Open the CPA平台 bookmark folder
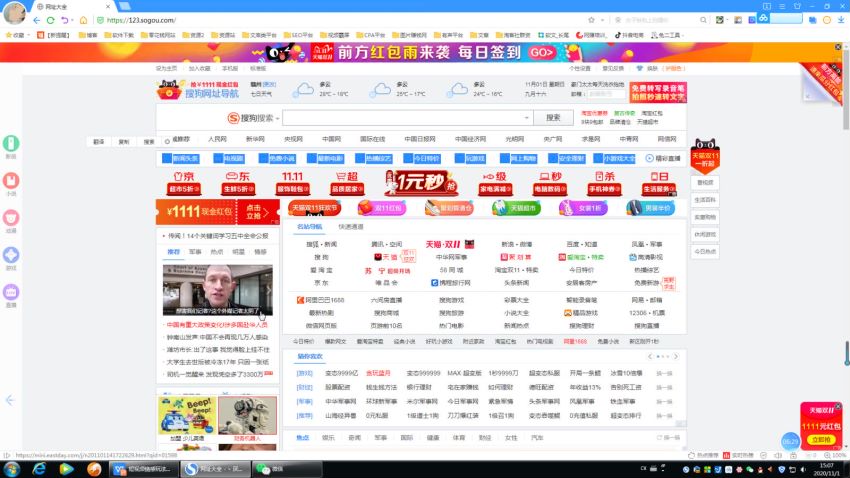The image size is (850, 478). click(370, 35)
